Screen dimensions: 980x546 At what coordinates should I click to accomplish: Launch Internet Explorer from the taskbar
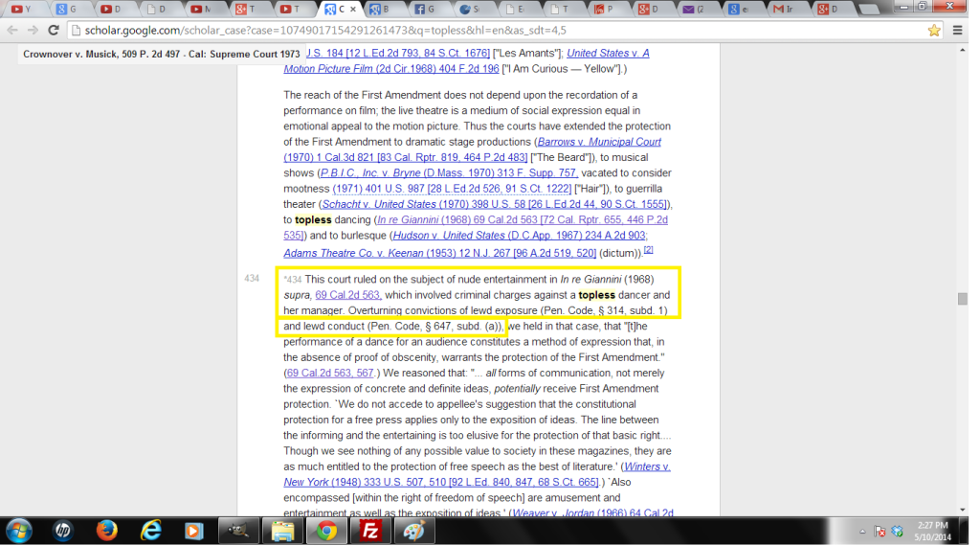(x=150, y=531)
